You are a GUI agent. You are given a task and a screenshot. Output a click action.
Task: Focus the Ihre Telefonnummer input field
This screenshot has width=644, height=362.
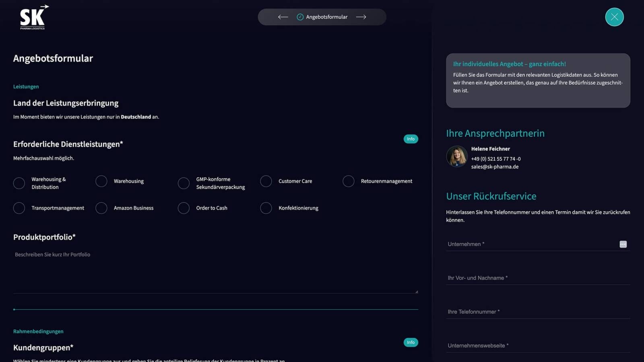pyautogui.click(x=537, y=312)
